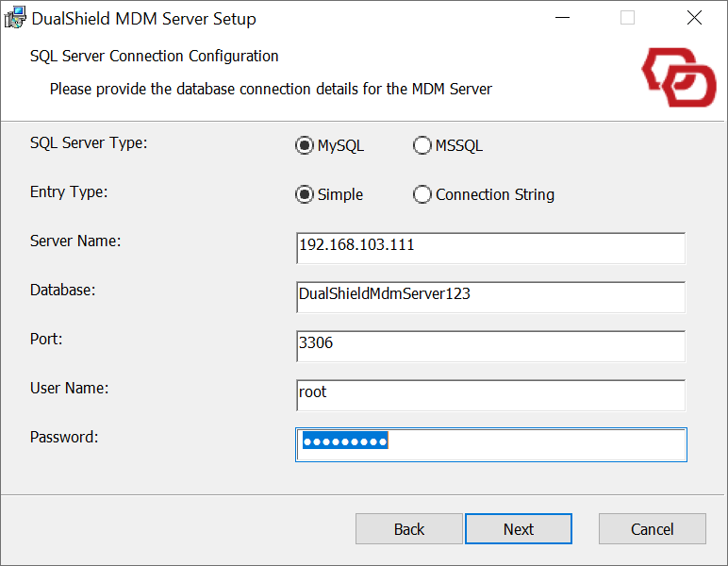The image size is (728, 566).
Task: Click the maximize window button
Action: point(627,18)
